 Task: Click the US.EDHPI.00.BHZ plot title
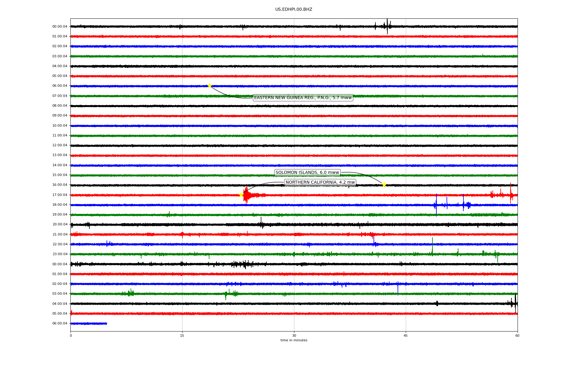point(294,10)
